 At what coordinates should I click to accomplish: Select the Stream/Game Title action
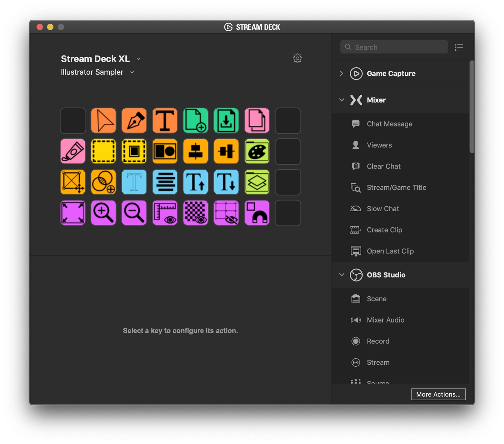coord(401,187)
